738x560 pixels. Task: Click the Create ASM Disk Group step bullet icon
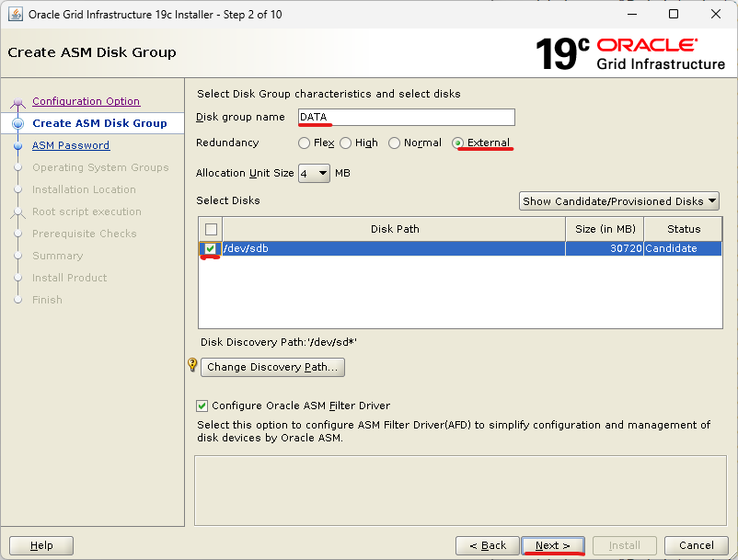coord(17,123)
